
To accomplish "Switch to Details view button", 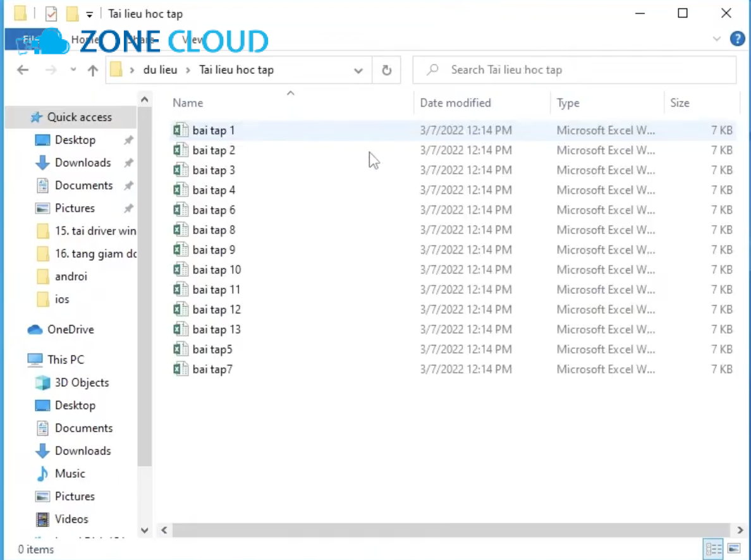I will 713,549.
